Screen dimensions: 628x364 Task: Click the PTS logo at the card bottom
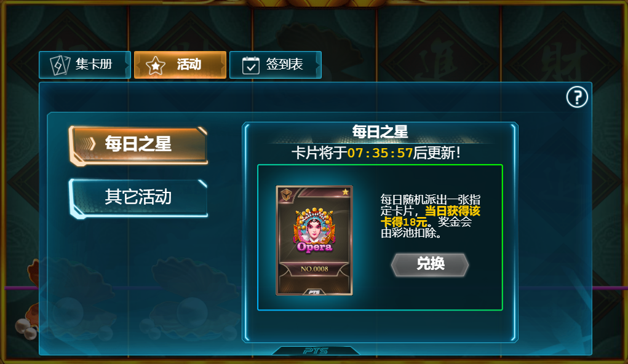[x=314, y=292]
